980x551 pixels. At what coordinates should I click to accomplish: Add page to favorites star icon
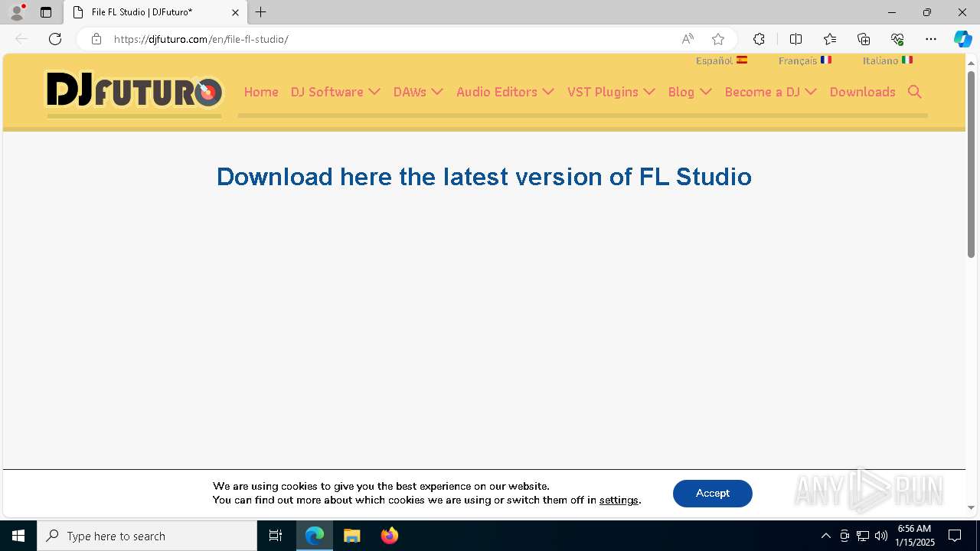click(x=718, y=39)
